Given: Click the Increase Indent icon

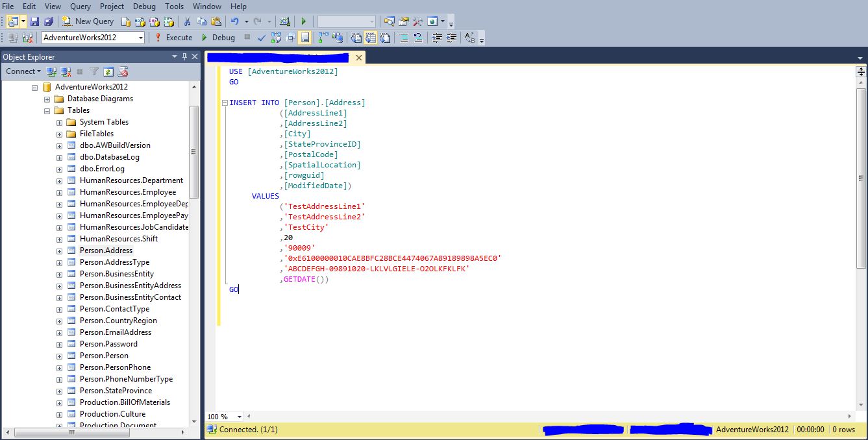Looking at the screenshot, I should pos(452,38).
